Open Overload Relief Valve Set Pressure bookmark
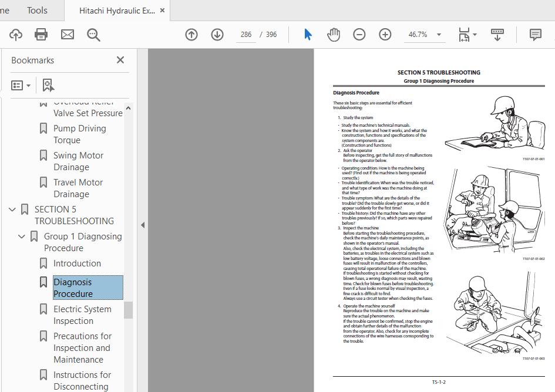Image resolution: width=555 pixels, height=392 pixels. [x=88, y=108]
